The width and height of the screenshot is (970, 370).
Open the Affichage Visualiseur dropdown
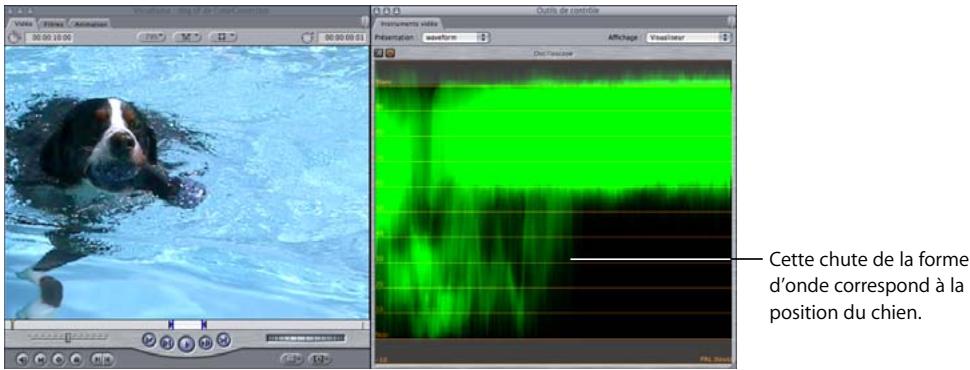coord(688,37)
